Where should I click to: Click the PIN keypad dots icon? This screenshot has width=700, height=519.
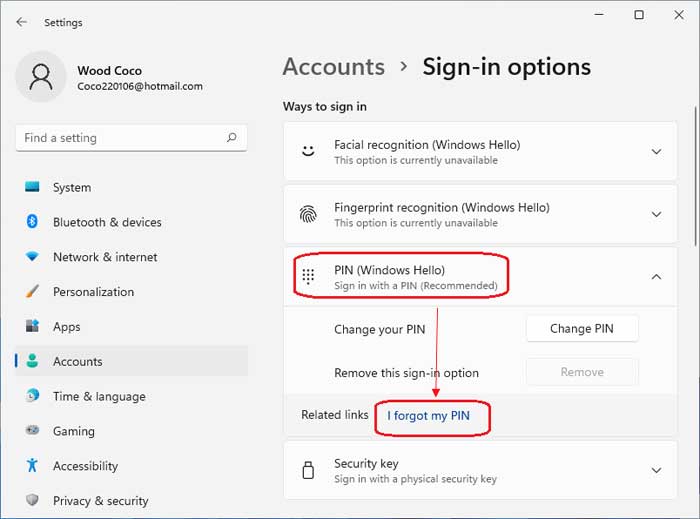[308, 277]
